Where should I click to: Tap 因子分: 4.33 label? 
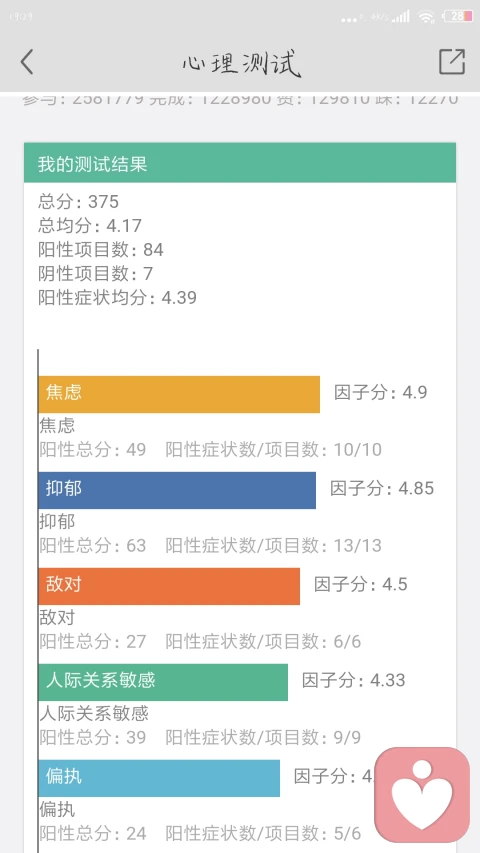[x=354, y=680]
